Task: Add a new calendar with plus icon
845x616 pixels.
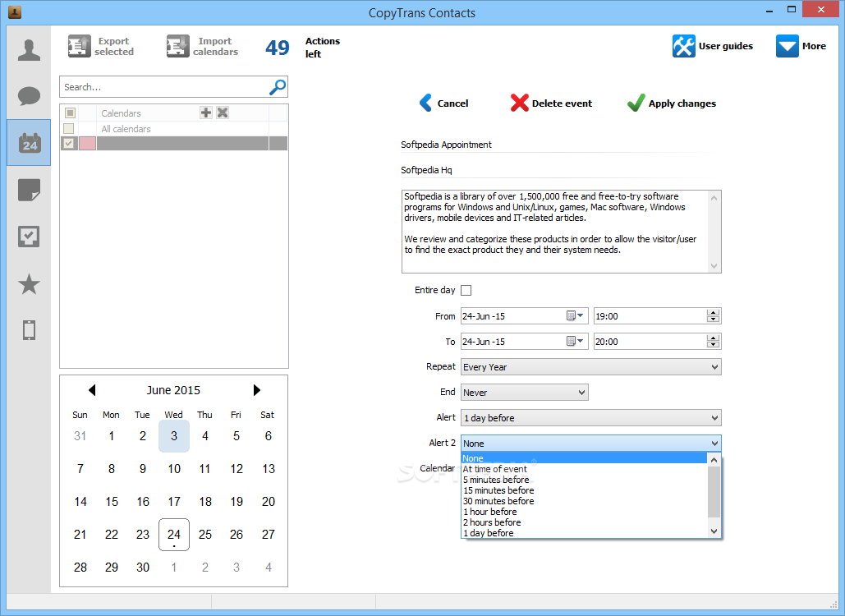Action: coord(206,113)
